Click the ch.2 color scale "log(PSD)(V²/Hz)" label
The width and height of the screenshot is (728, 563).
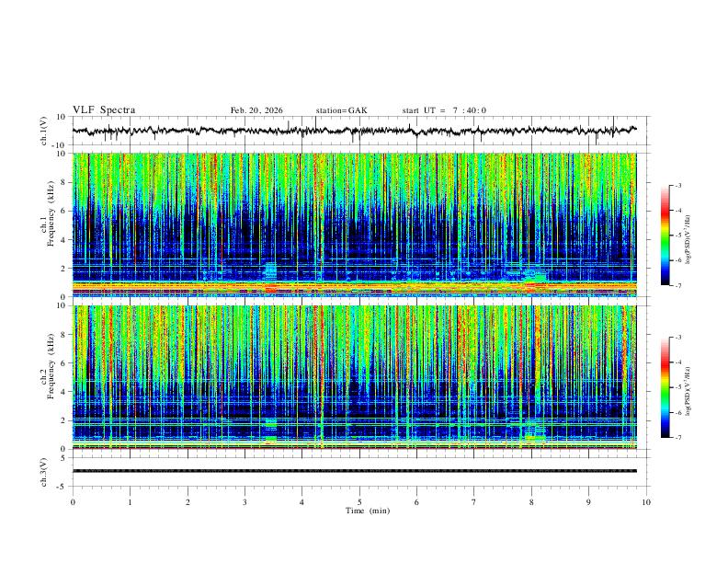point(688,391)
